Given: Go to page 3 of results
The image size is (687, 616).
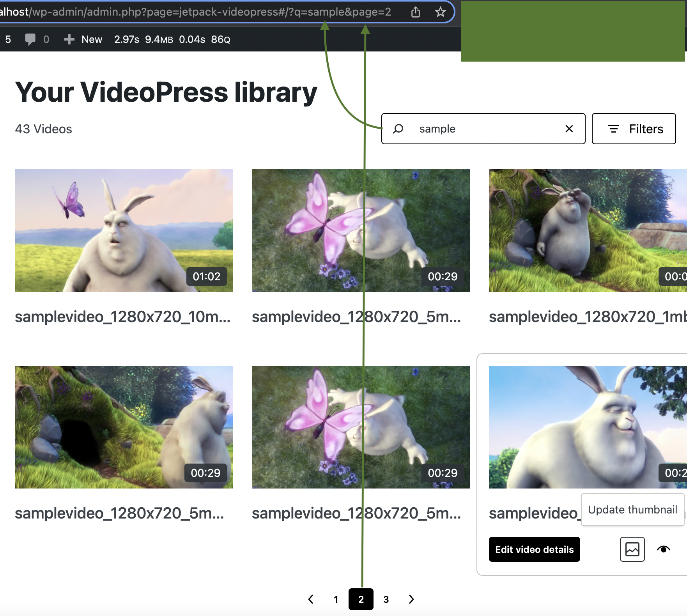Looking at the screenshot, I should [x=386, y=599].
